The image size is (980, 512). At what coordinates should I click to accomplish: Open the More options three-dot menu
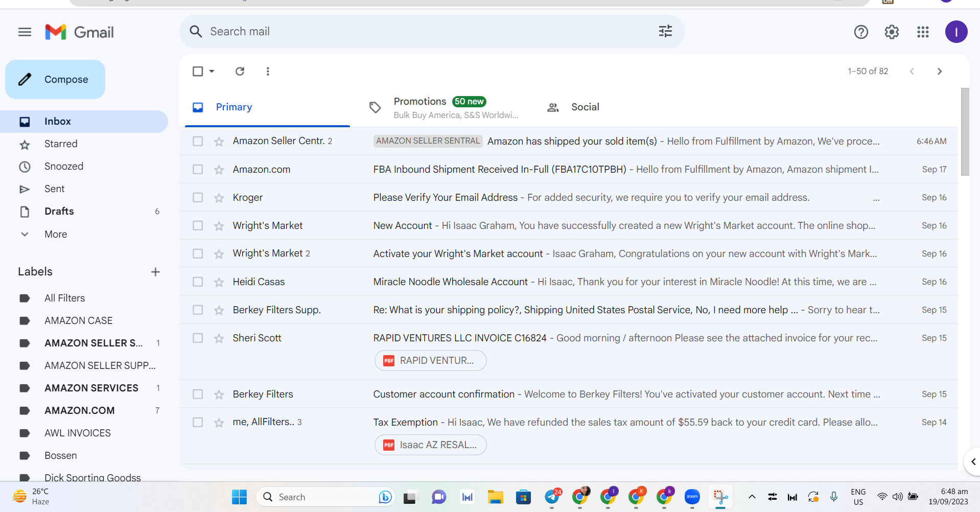pos(268,71)
